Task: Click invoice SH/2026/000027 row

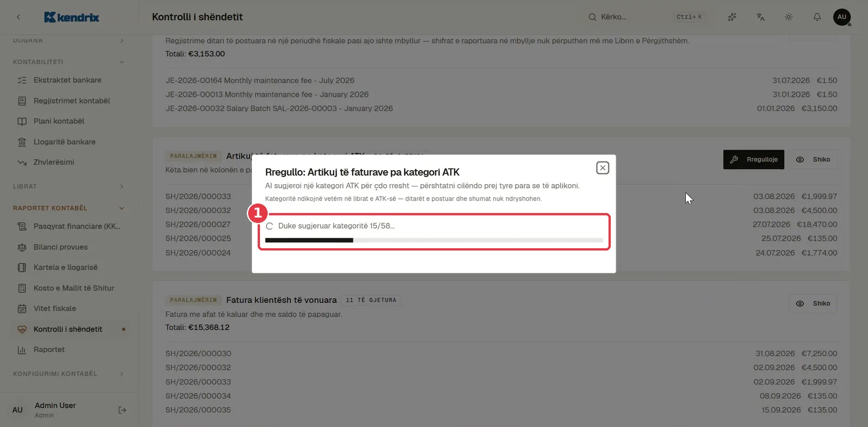Action: coord(198,224)
